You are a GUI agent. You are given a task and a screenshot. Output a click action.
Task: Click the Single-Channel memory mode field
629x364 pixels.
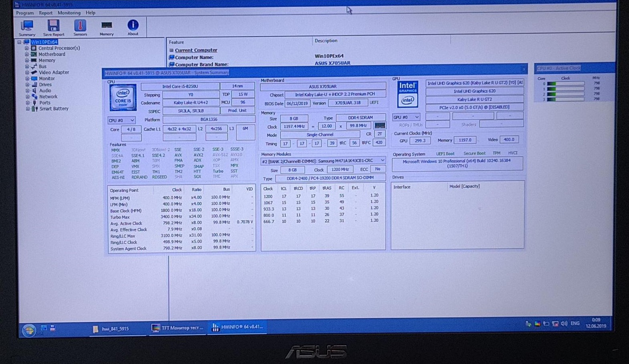click(319, 135)
